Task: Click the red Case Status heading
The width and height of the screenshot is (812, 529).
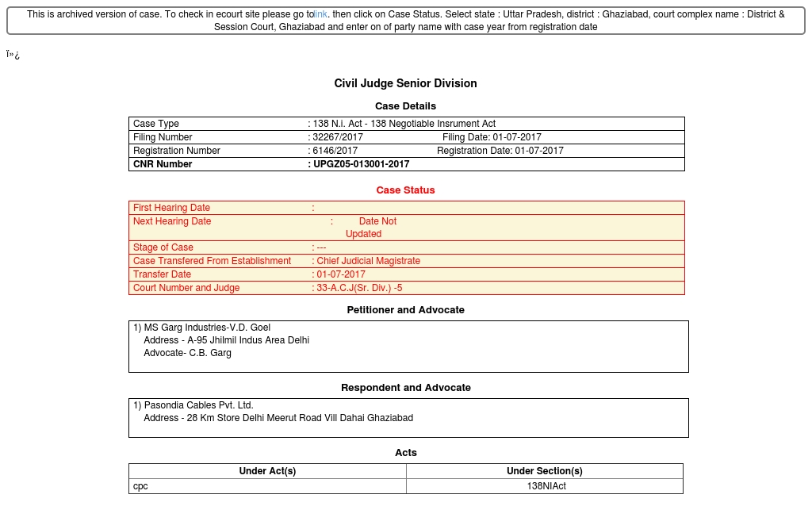Action: point(405,190)
